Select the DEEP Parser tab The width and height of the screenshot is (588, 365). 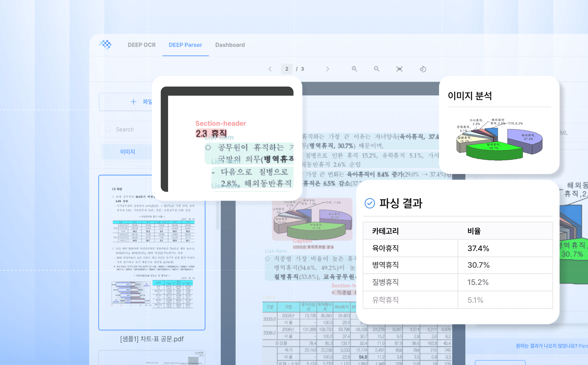[x=185, y=45]
